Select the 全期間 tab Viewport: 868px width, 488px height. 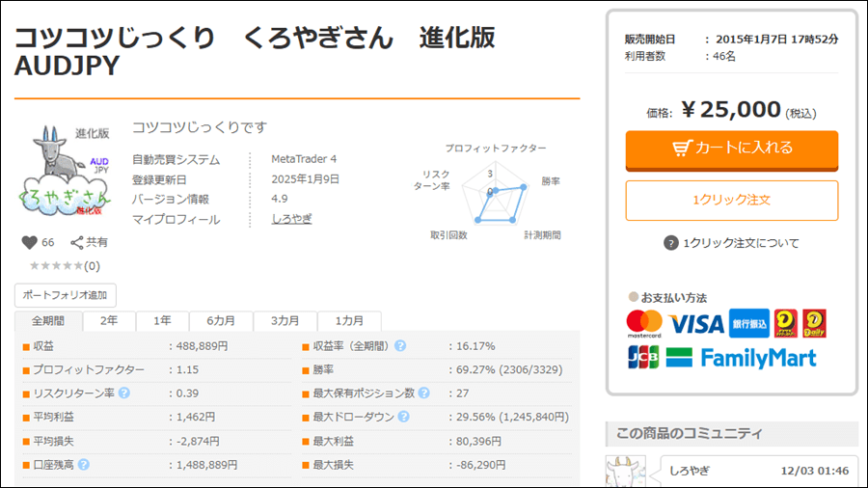[x=48, y=321]
